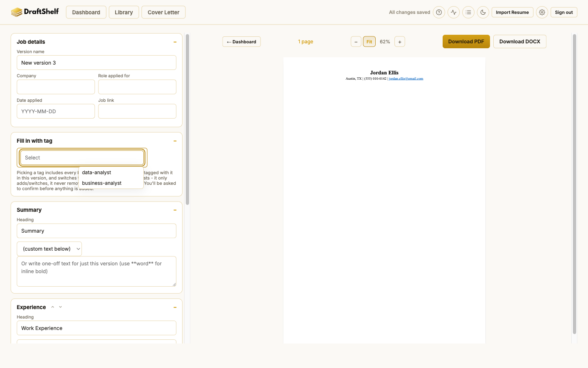
Task: Click the one-off summary text area
Action: click(x=96, y=272)
